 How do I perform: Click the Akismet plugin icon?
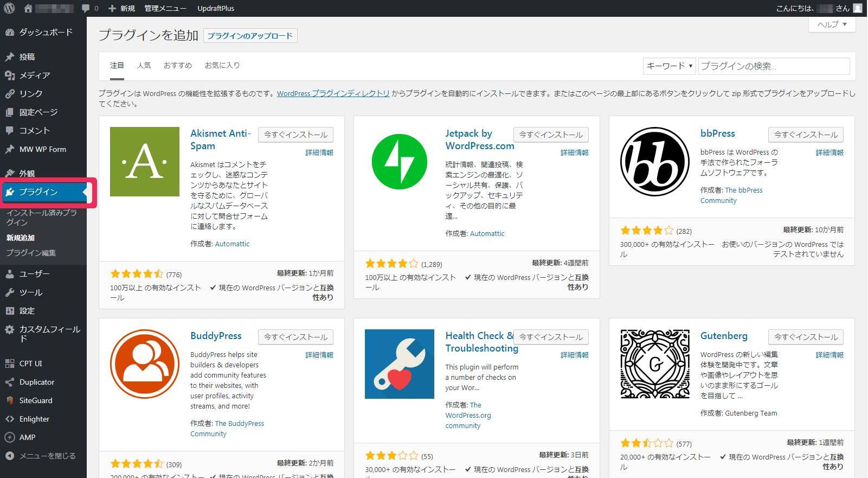coord(145,162)
